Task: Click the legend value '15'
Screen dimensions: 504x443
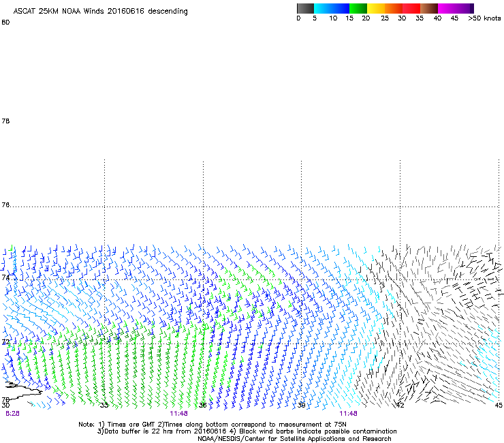Action: (349, 18)
